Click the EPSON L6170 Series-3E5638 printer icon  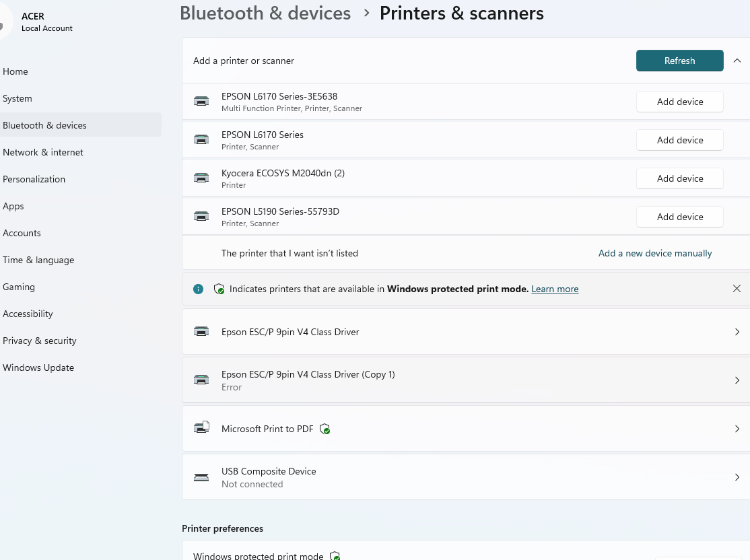point(201,102)
